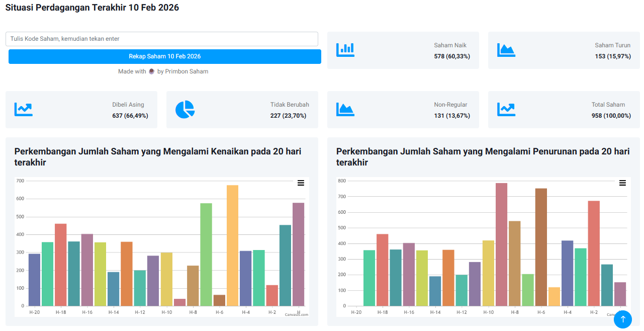Screen dimensions: 644x331
Task: Click the area chart icon beside Saham Turun
Action: 506,50
